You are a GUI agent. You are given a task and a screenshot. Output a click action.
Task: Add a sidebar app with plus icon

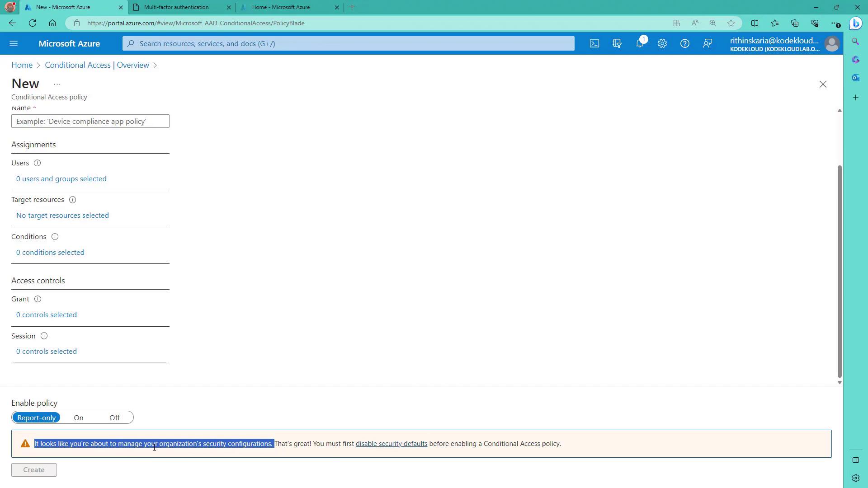coord(855,98)
